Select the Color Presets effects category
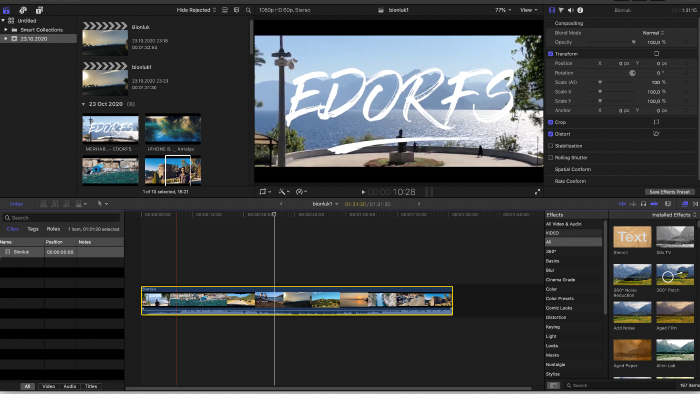The height and width of the screenshot is (394, 700). 560,299
